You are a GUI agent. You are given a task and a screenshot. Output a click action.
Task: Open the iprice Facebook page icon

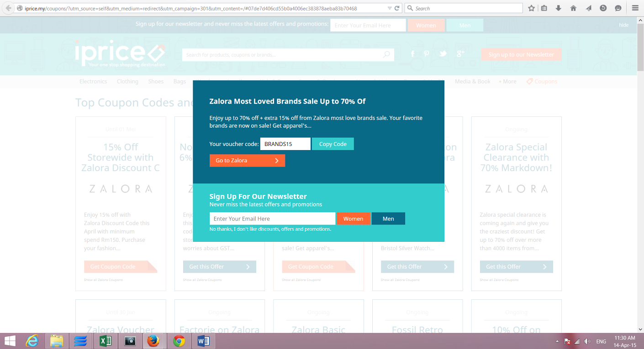pyautogui.click(x=412, y=54)
